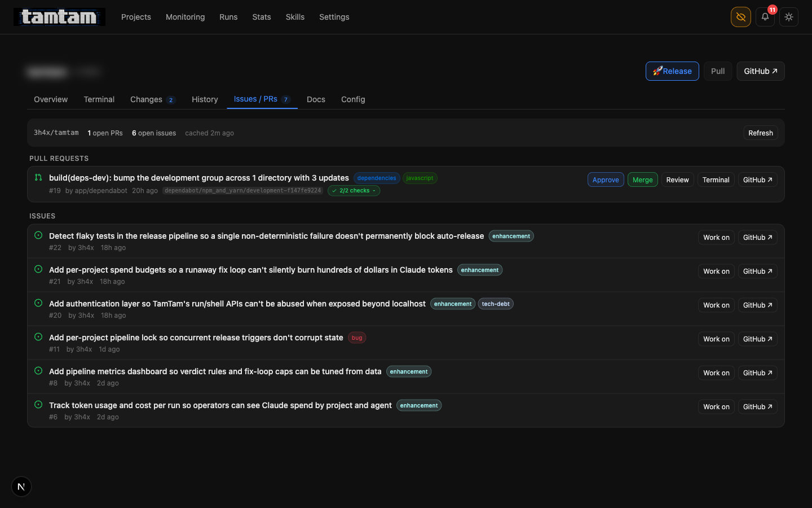Click the tamtam logo
This screenshot has width=812, height=508.
click(59, 17)
